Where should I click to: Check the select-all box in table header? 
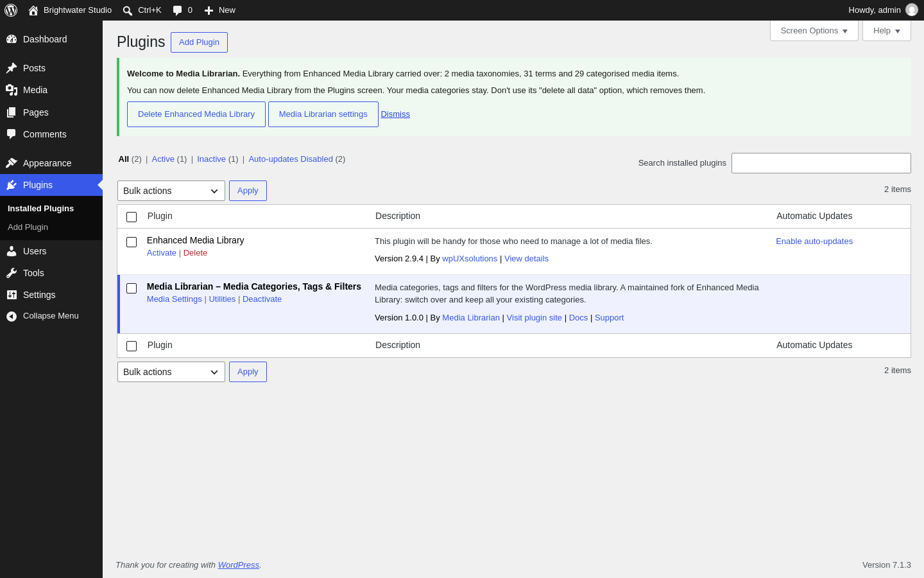(x=132, y=217)
